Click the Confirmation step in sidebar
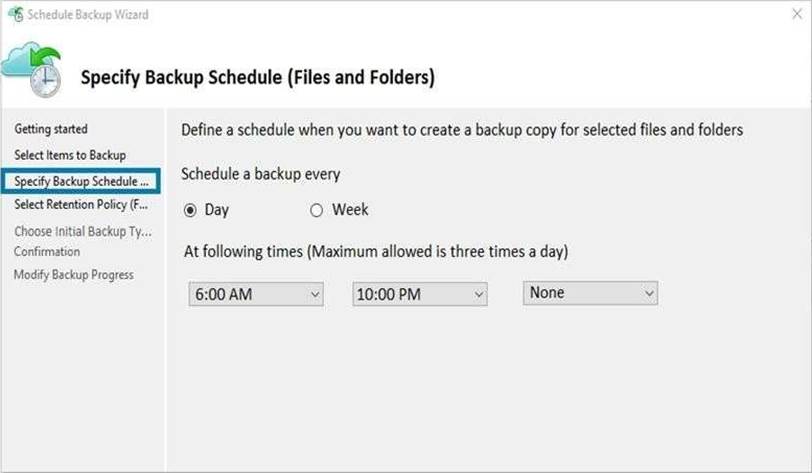Viewport: 812px width, 473px height. click(47, 252)
